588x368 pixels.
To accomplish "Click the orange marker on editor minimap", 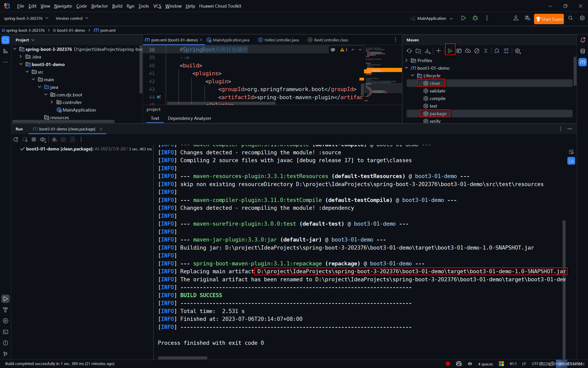I will click(x=383, y=70).
